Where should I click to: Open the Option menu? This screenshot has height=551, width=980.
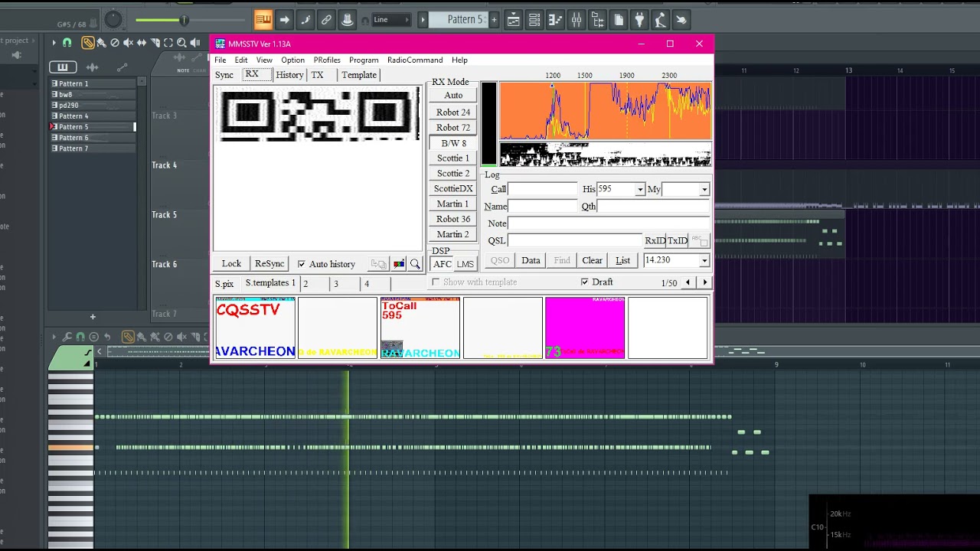point(292,60)
